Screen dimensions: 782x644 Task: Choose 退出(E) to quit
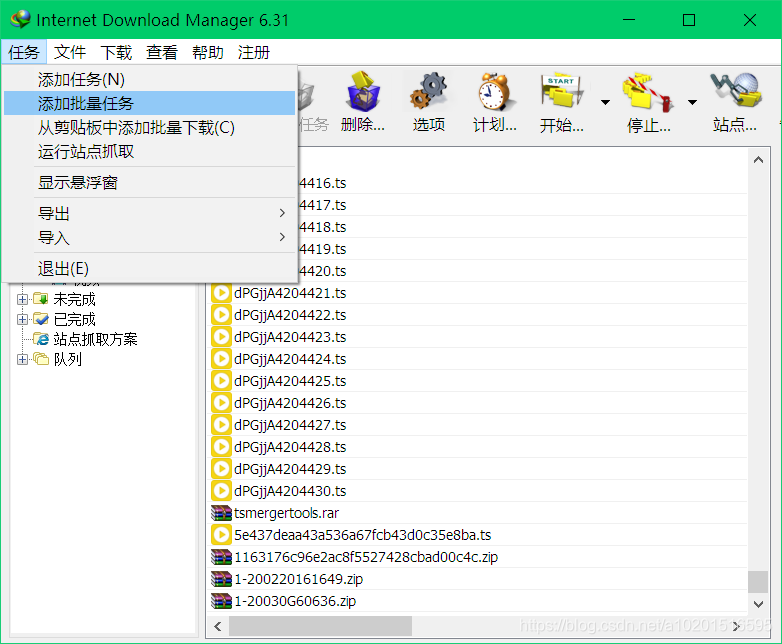point(150,268)
